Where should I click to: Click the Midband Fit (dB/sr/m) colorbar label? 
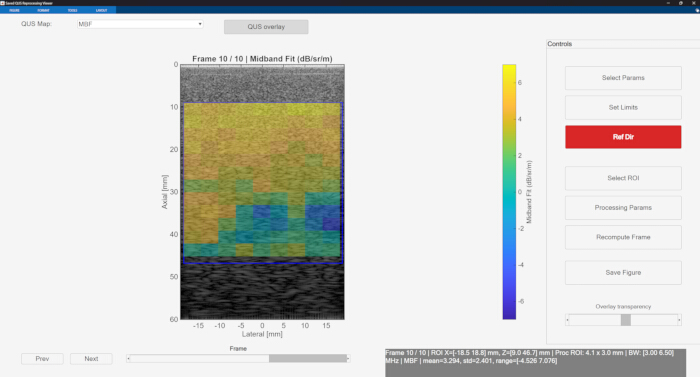[529, 192]
